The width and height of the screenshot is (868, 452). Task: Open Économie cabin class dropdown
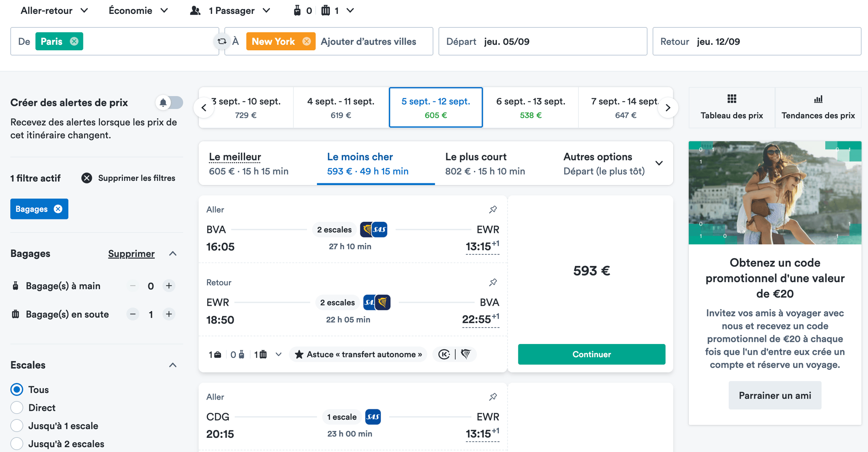coord(138,11)
